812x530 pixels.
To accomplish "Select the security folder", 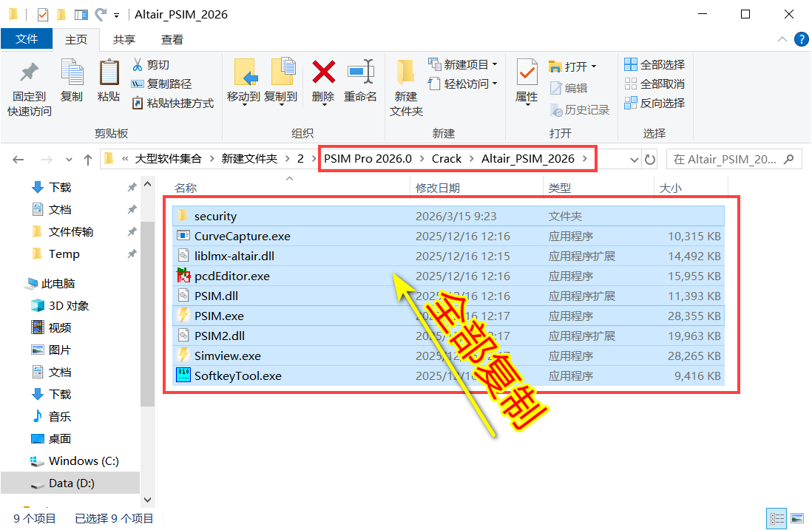I will click(448, 216).
